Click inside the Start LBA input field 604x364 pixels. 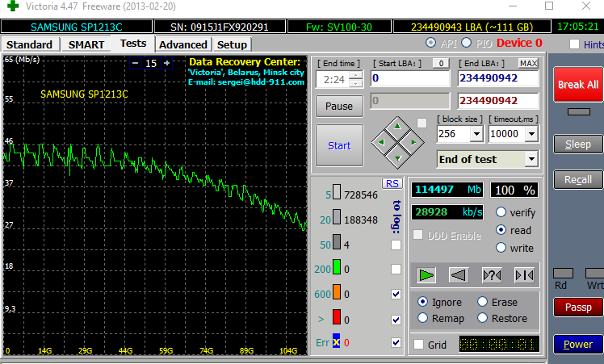click(409, 79)
